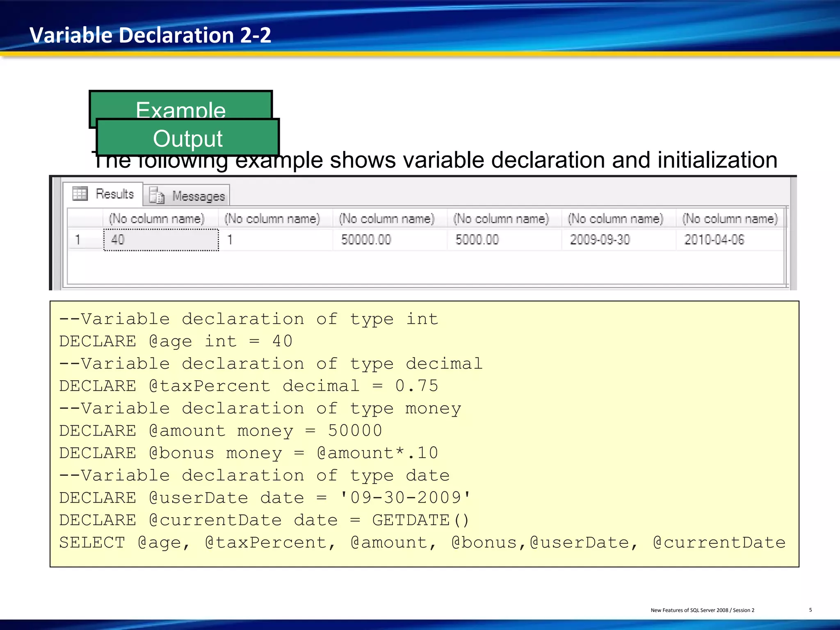This screenshot has height=630, width=840.
Task: Click the Results grid icon
Action: coord(80,193)
